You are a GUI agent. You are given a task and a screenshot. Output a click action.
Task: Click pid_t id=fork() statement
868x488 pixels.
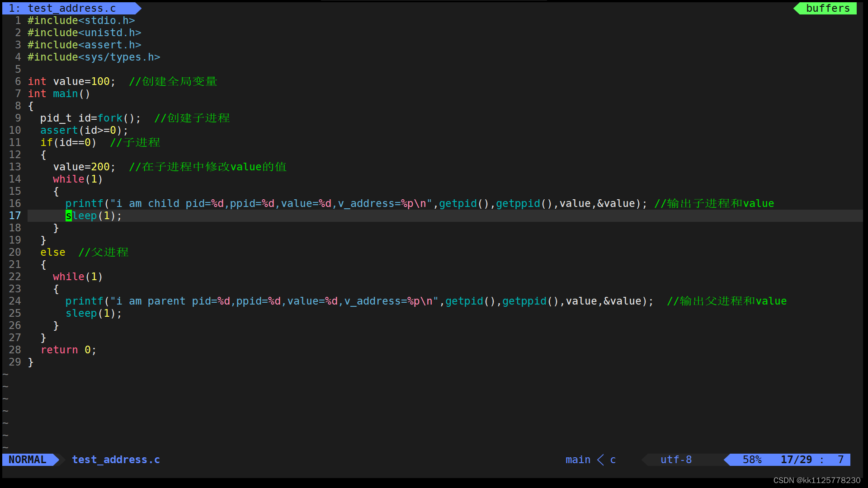pos(91,118)
